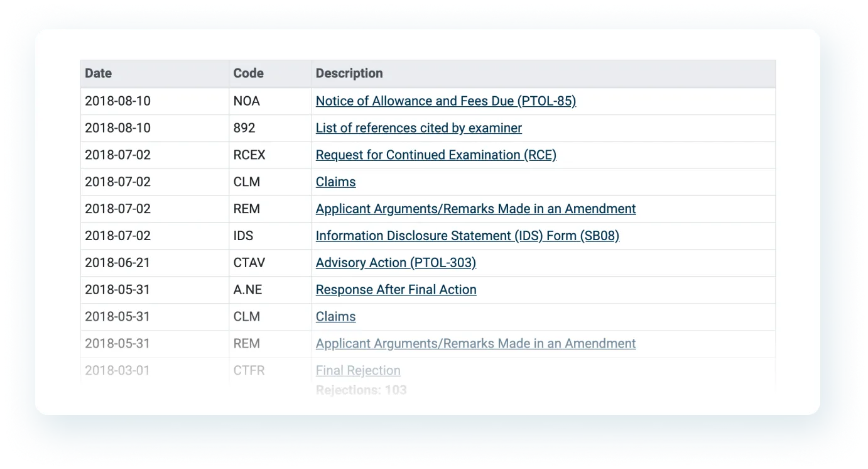Open the Notice of Allowance and Fees Due link
This screenshot has height=469, width=868.
click(x=445, y=101)
